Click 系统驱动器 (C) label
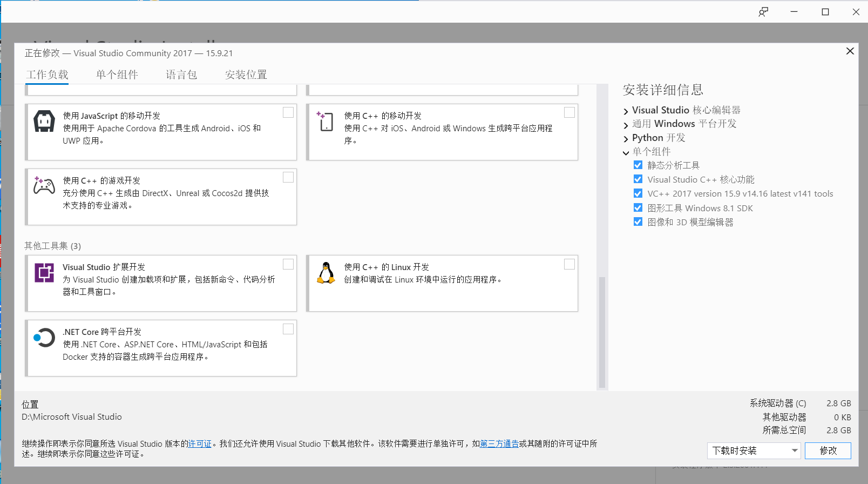 (778, 403)
